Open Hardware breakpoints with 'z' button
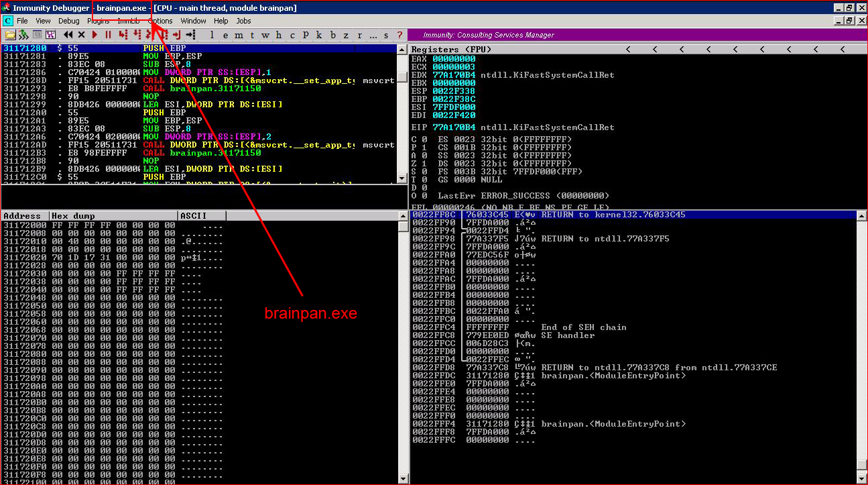Viewport: 868px width, 485px height. click(x=346, y=34)
